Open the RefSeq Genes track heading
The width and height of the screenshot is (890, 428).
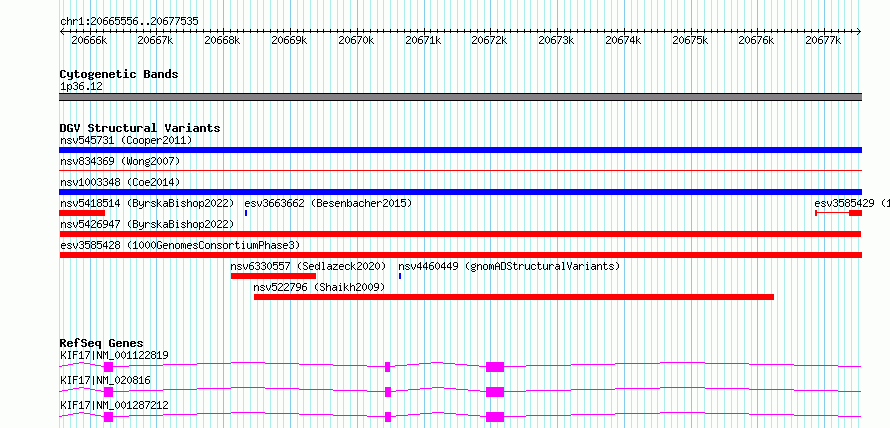[x=102, y=343]
